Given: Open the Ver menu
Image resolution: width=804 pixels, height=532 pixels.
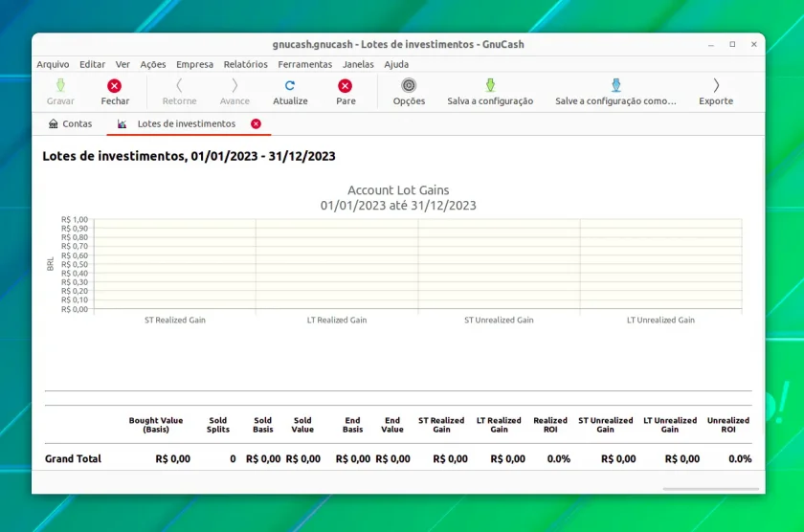Looking at the screenshot, I should (x=123, y=64).
